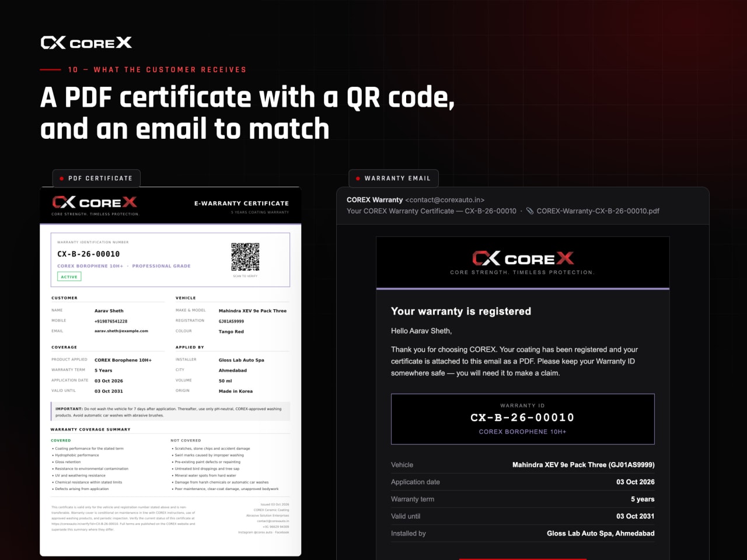The height and width of the screenshot is (560, 747).
Task: Click the COREX logo in the PDF certificate header
Action: pyautogui.click(x=95, y=202)
